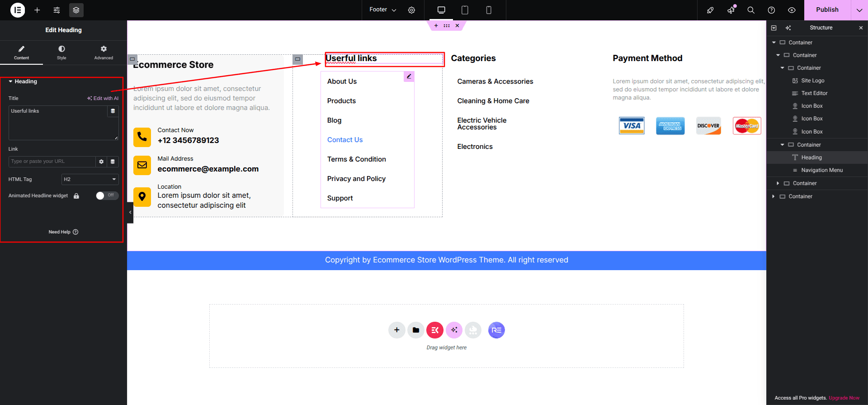Image resolution: width=868 pixels, height=405 pixels.
Task: Open the Help question mark icon
Action: 771,10
